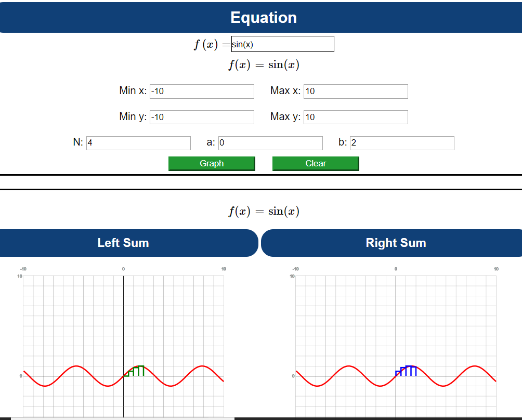Click the 'N:' label
Viewport: 522px width, 420px height.
pos(78,142)
